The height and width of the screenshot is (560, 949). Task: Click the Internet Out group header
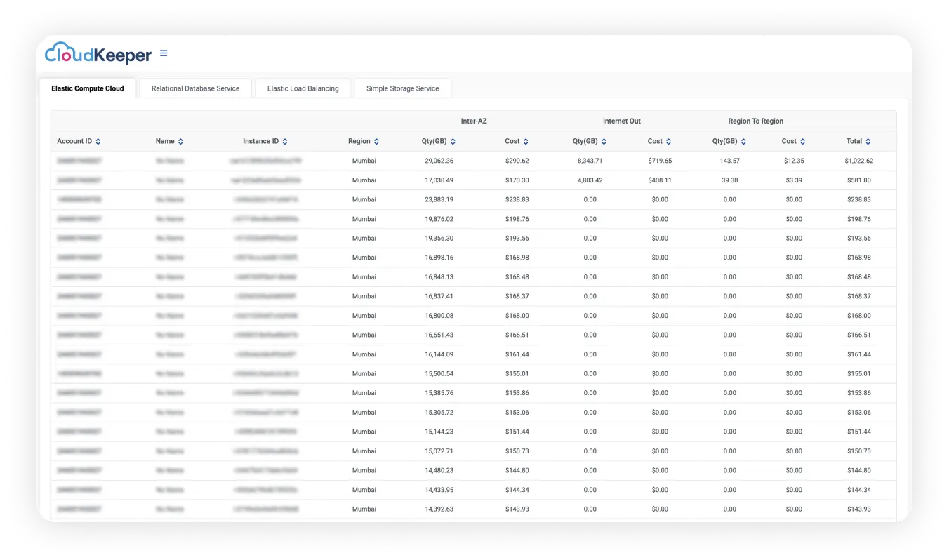pos(622,121)
